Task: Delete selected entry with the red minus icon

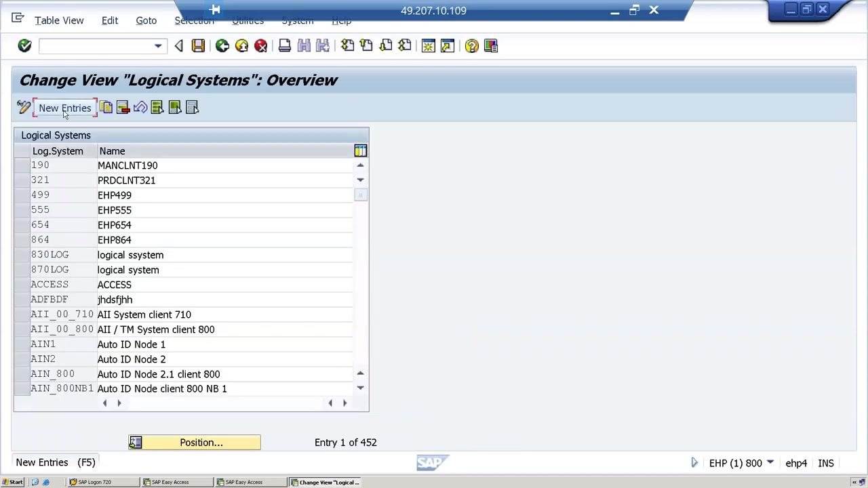Action: click(123, 107)
